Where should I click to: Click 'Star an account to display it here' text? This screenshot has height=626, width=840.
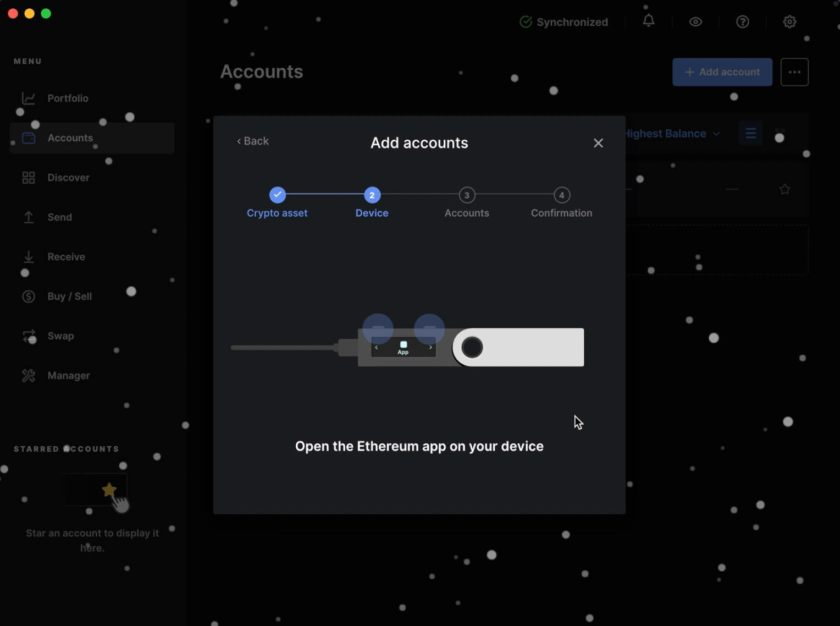[x=92, y=540]
